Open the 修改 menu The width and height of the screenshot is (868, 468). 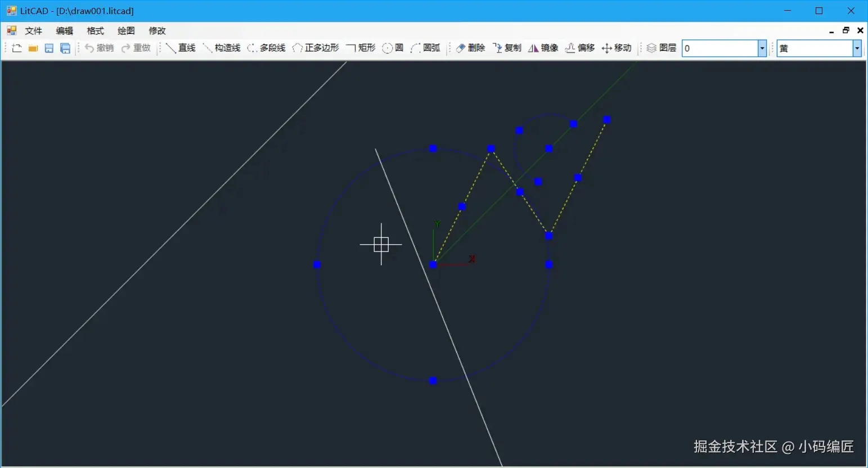pyautogui.click(x=157, y=31)
